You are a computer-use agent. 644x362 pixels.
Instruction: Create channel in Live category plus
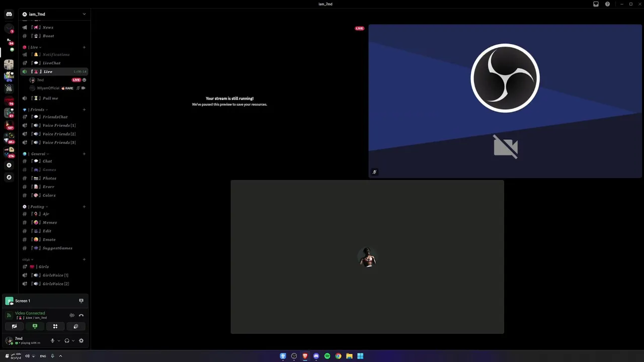(x=84, y=47)
